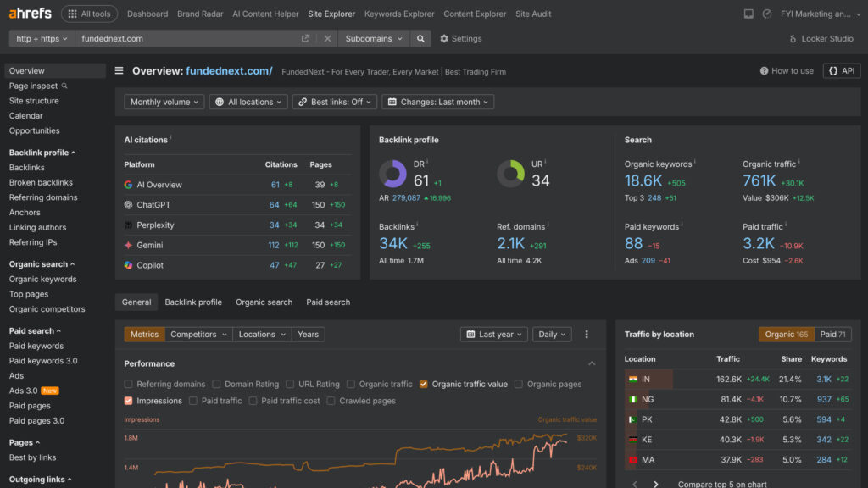Go to previous page of locations
The image size is (868, 488).
[634, 484]
